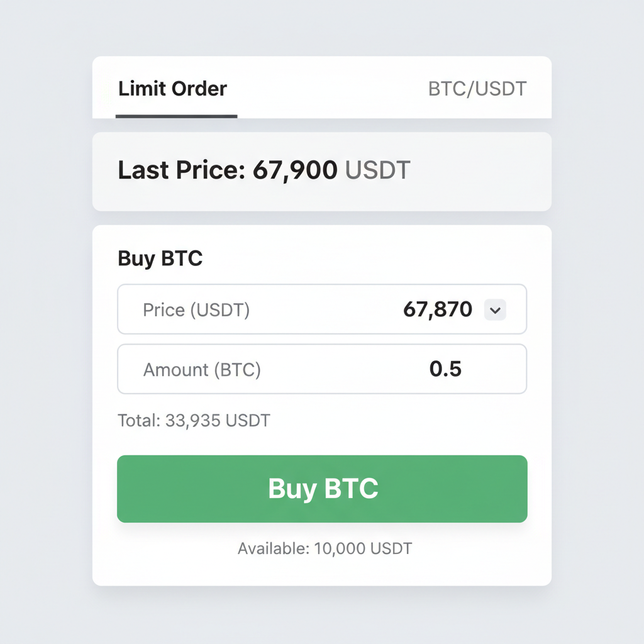
Task: Select the 67,870 price value
Action: tap(438, 309)
